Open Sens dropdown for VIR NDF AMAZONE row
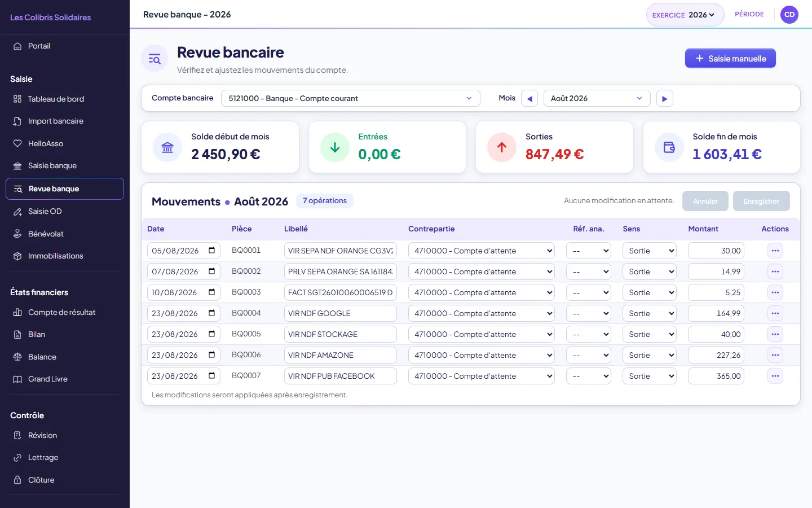812x508 pixels. click(650, 355)
